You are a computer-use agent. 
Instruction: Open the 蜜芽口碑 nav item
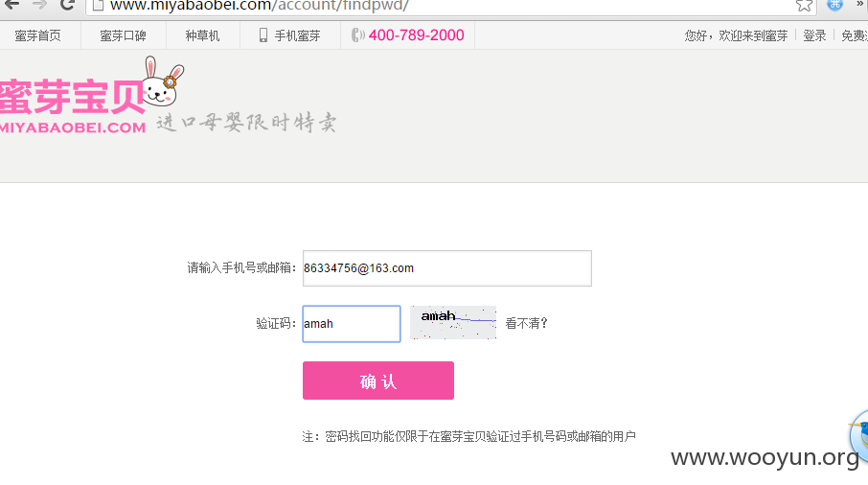(x=123, y=36)
